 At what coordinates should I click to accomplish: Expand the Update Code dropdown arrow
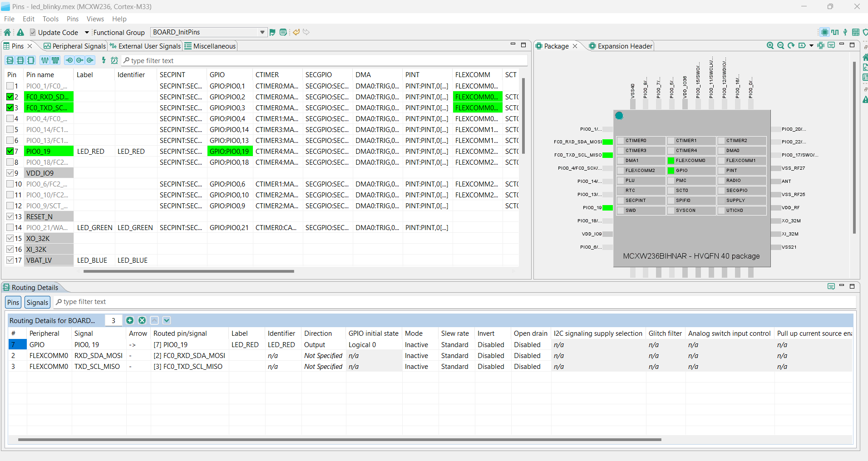pyautogui.click(x=87, y=32)
